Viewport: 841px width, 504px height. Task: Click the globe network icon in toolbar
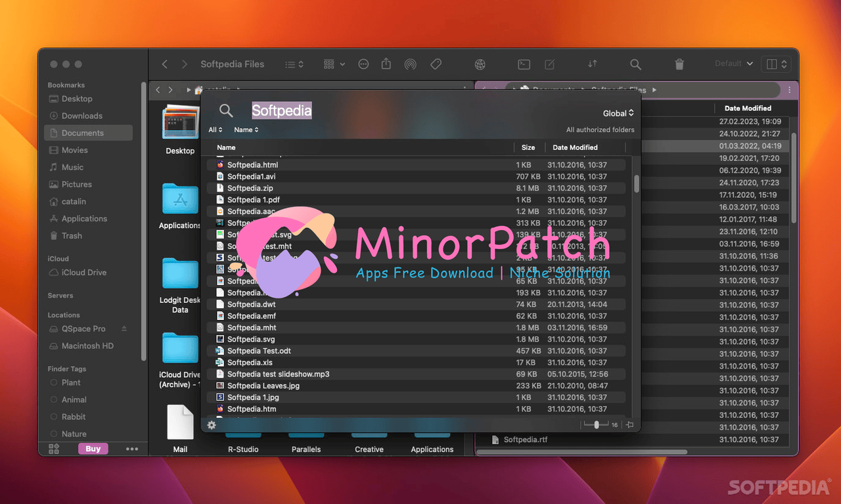pyautogui.click(x=480, y=64)
